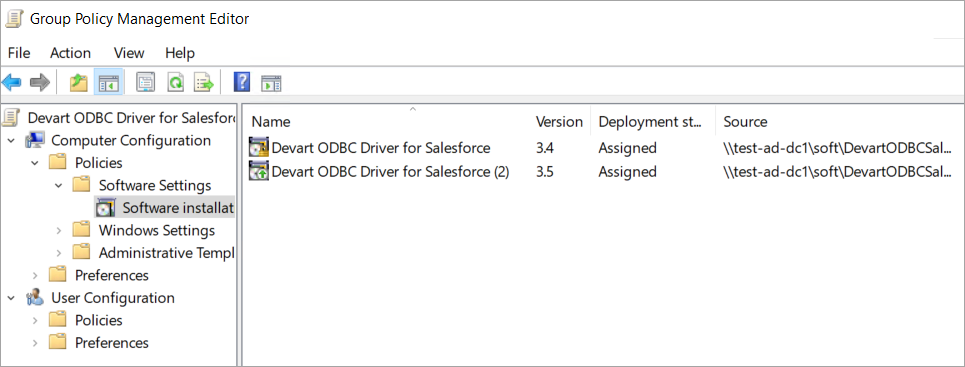Click the Software installation node icon
This screenshot has width=965, height=367.
(105, 208)
